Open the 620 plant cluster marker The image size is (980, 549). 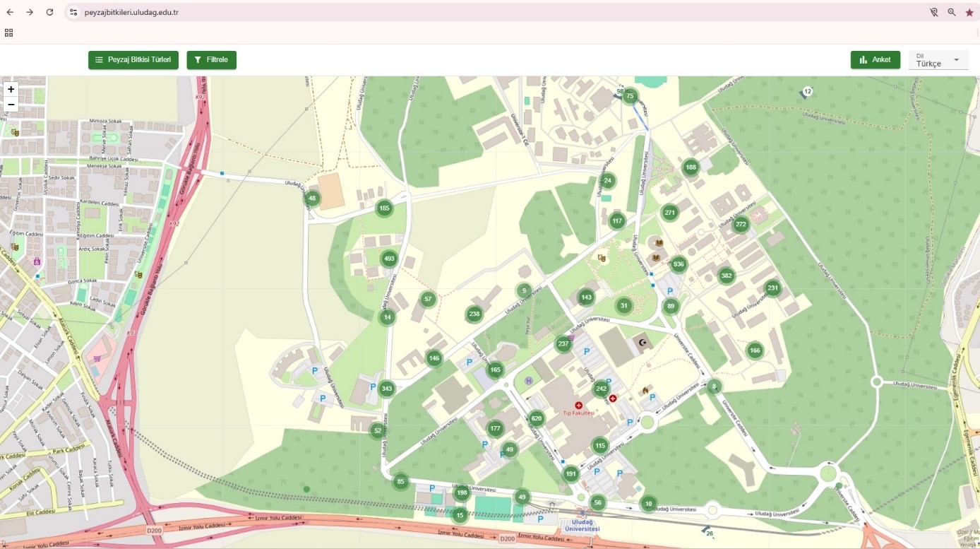(x=536, y=418)
